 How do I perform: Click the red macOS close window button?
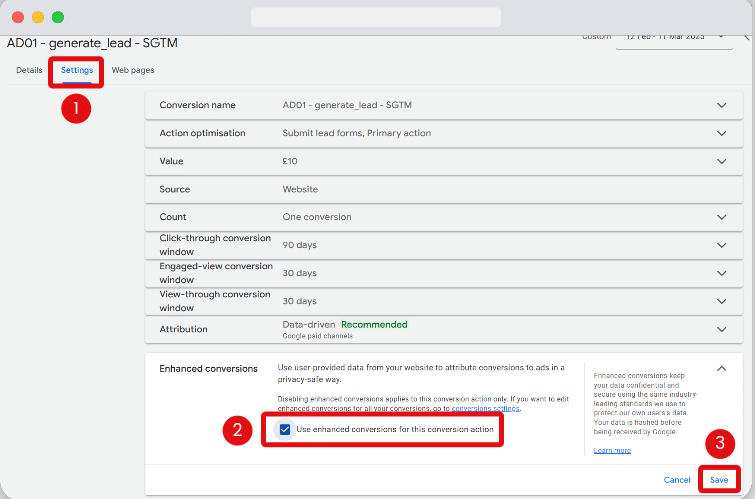[x=18, y=17]
